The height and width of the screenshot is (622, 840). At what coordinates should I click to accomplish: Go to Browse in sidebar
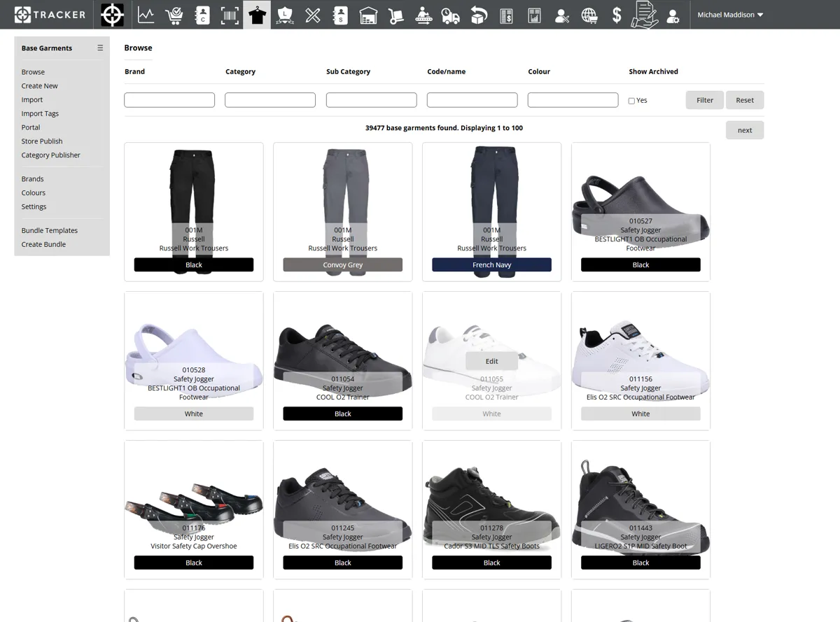click(x=33, y=72)
